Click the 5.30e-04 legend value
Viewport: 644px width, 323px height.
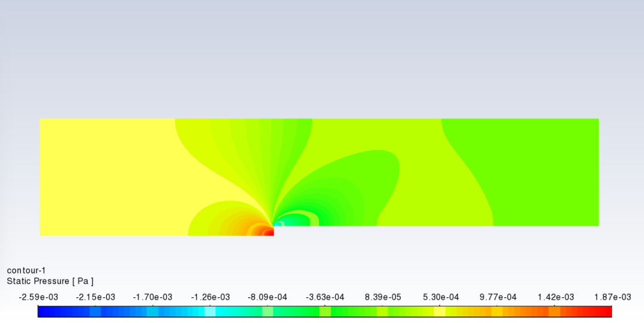click(x=441, y=297)
